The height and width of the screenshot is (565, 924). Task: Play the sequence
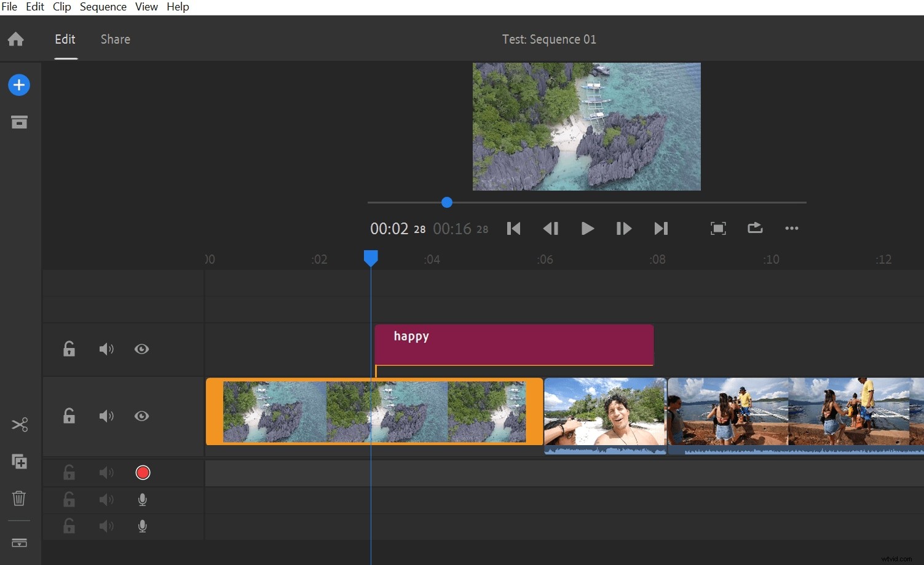click(x=586, y=228)
